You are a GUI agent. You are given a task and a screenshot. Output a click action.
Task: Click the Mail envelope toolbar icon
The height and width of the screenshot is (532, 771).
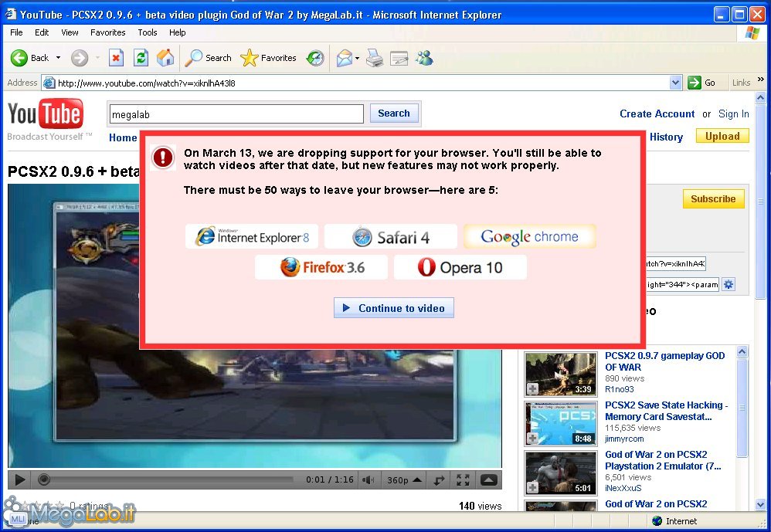click(x=345, y=58)
